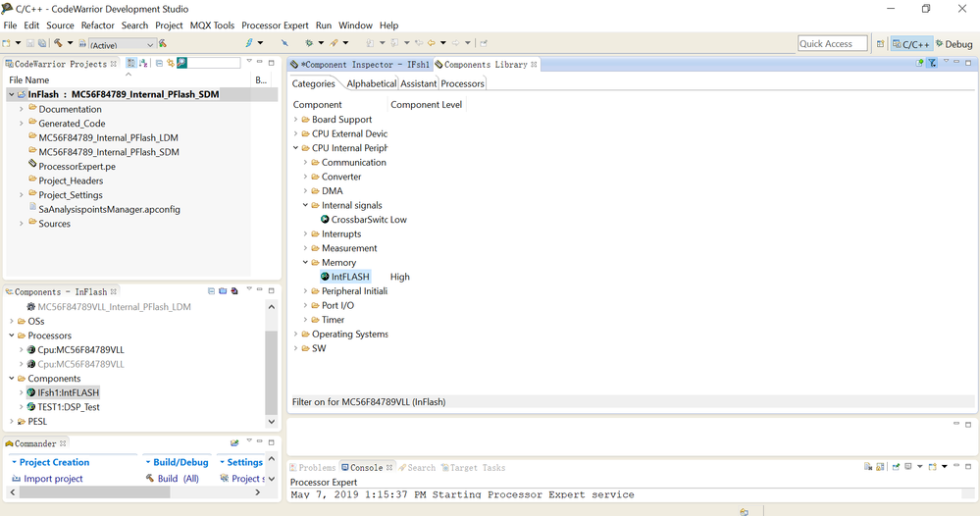The width and height of the screenshot is (980, 516).
Task: Expand the Board Support category
Action: click(x=295, y=120)
